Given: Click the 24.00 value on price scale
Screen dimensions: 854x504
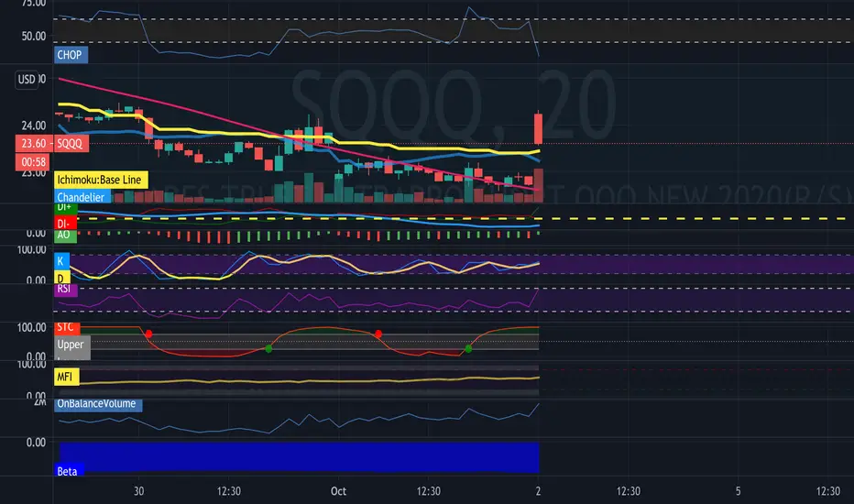Looking at the screenshot, I should (34, 126).
